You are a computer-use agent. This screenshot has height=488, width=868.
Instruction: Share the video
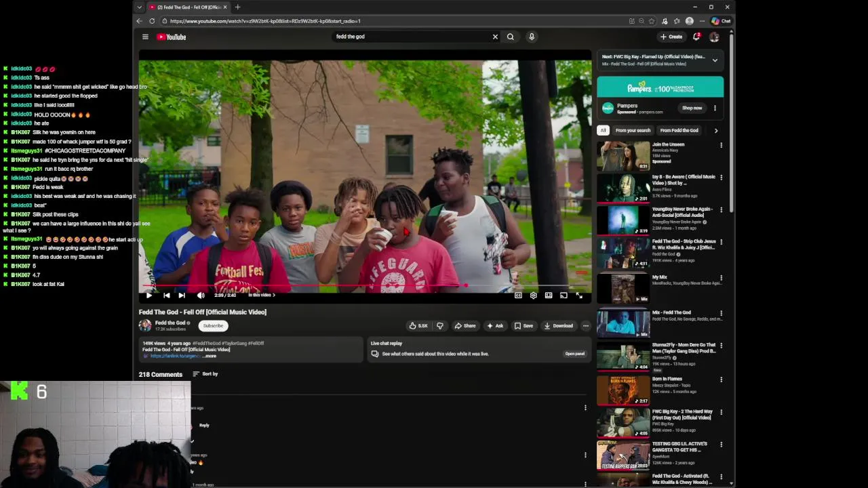[x=465, y=326]
